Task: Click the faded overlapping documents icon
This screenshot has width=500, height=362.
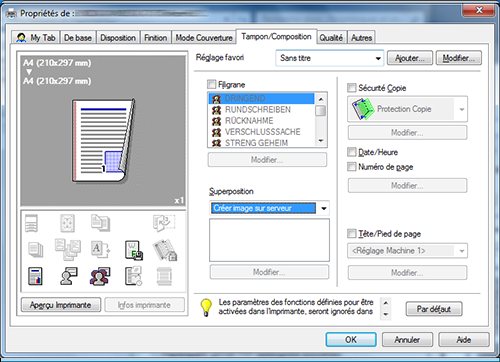Action: pyautogui.click(x=100, y=223)
